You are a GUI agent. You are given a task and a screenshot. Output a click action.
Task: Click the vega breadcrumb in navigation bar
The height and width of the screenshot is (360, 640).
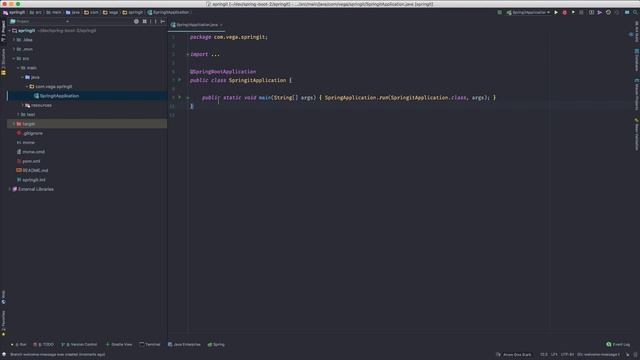pyautogui.click(x=110, y=12)
